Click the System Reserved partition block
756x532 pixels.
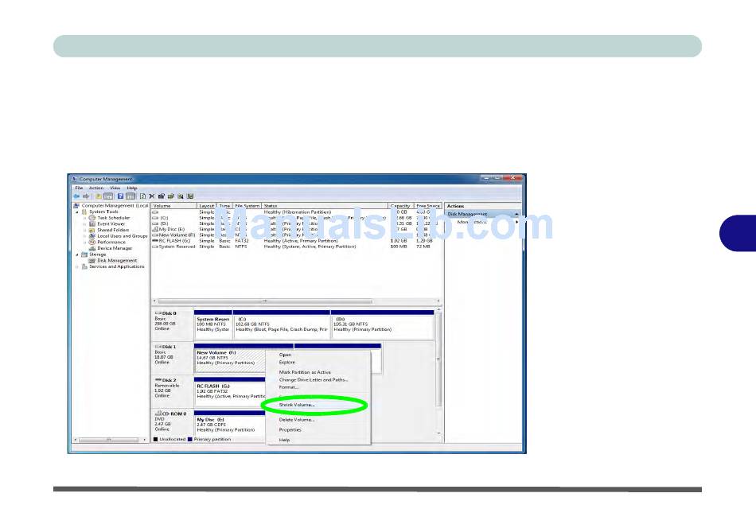213,324
